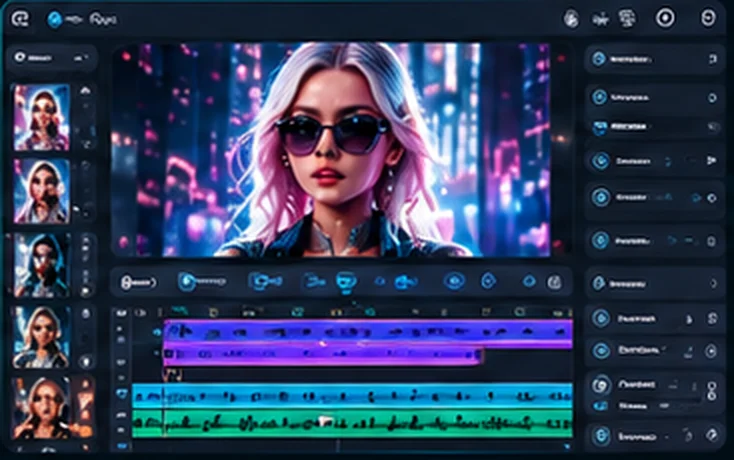This screenshot has height=460, width=734.
Task: Select the fourth thumbnail in the left media list
Action: point(41,337)
